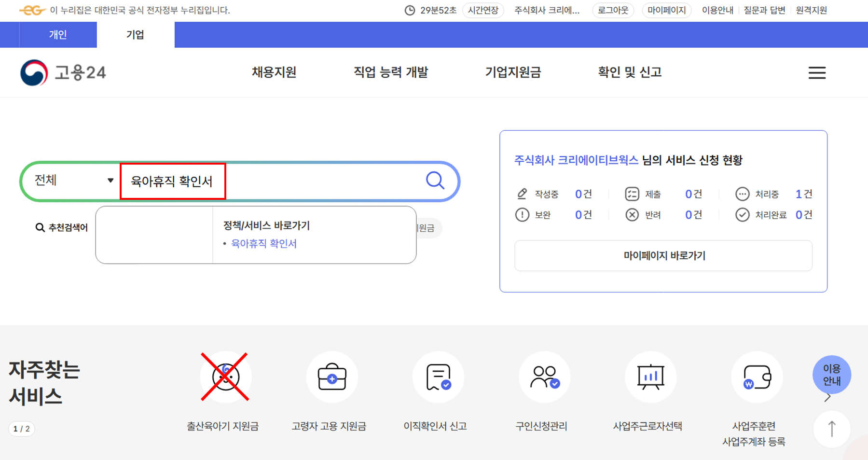Click the 정책/서비스 바로가기 heading
This screenshot has width=868, height=460.
pos(266,225)
